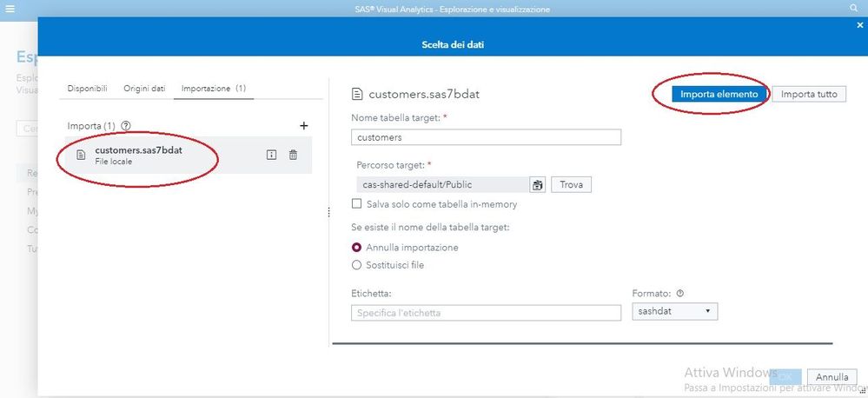The height and width of the screenshot is (398, 868).
Task: Click the plus icon to add import
Action: click(303, 126)
